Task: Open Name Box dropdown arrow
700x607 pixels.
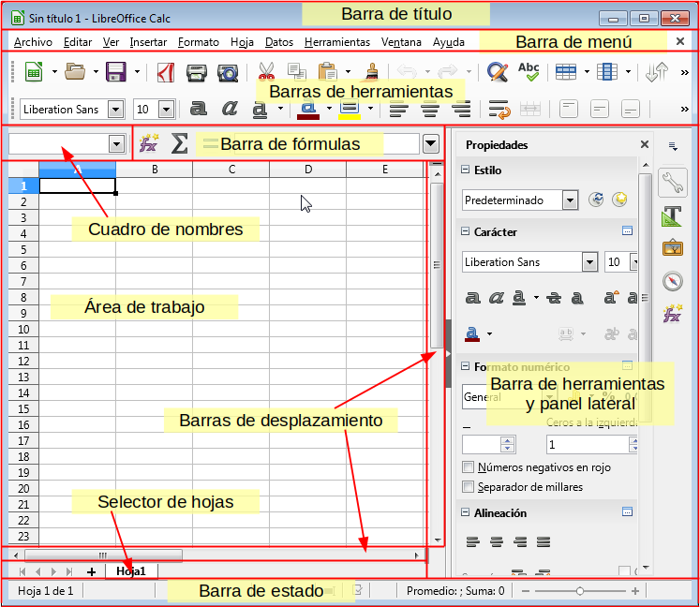Action: coord(116,144)
